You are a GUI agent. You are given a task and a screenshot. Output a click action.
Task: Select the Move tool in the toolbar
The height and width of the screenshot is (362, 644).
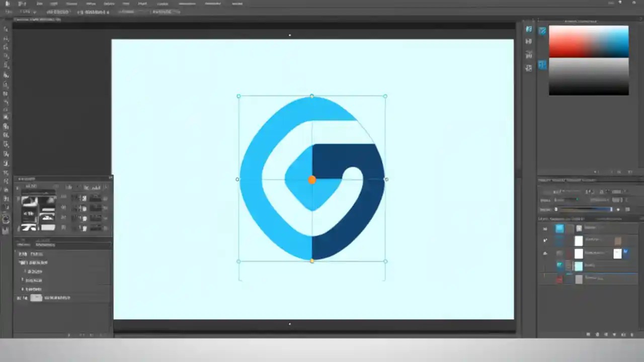coord(6,29)
